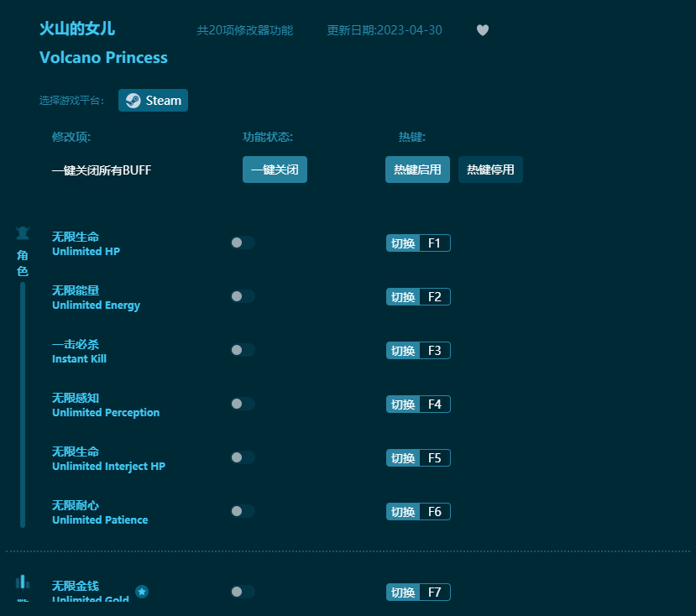This screenshot has width=696, height=616.
Task: Click 切换 button for F5 hotkey
Action: 403,458
